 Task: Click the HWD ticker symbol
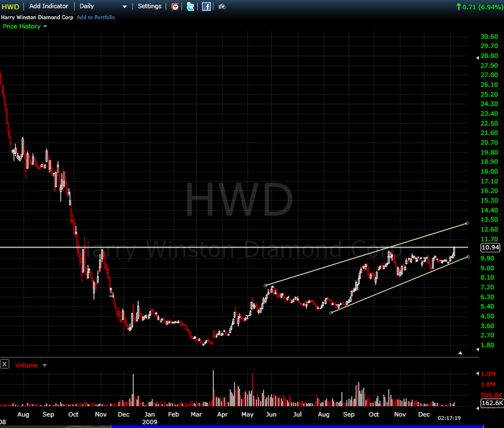(x=11, y=7)
